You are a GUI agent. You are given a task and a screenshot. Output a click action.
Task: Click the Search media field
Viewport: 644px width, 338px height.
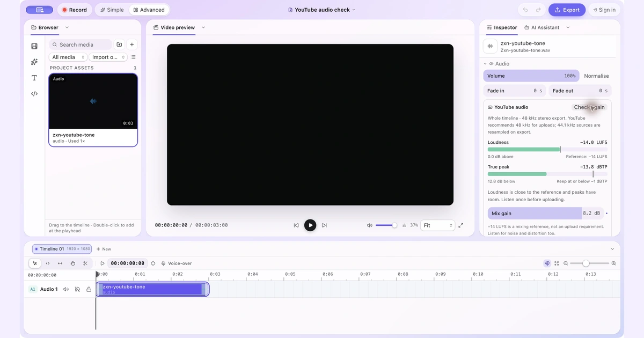[x=80, y=45]
